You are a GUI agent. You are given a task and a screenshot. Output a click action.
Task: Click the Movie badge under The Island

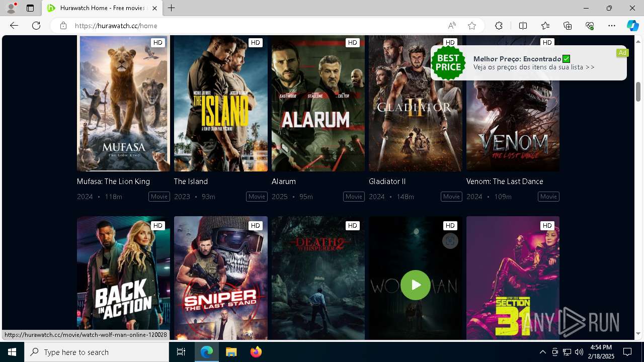(x=257, y=197)
